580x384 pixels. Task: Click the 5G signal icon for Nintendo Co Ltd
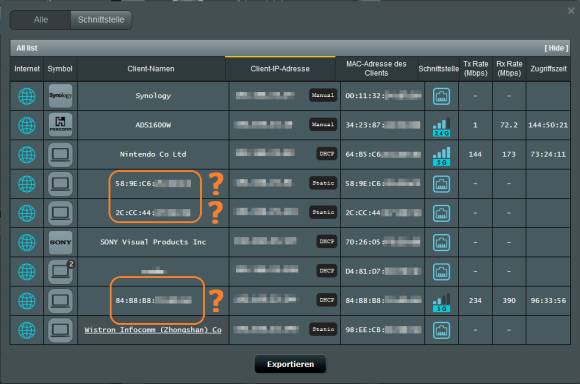pos(441,156)
